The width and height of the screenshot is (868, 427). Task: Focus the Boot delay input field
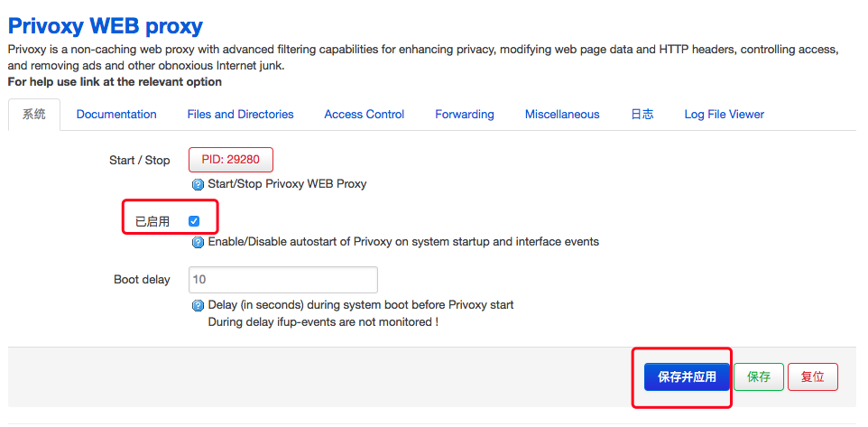(x=282, y=280)
